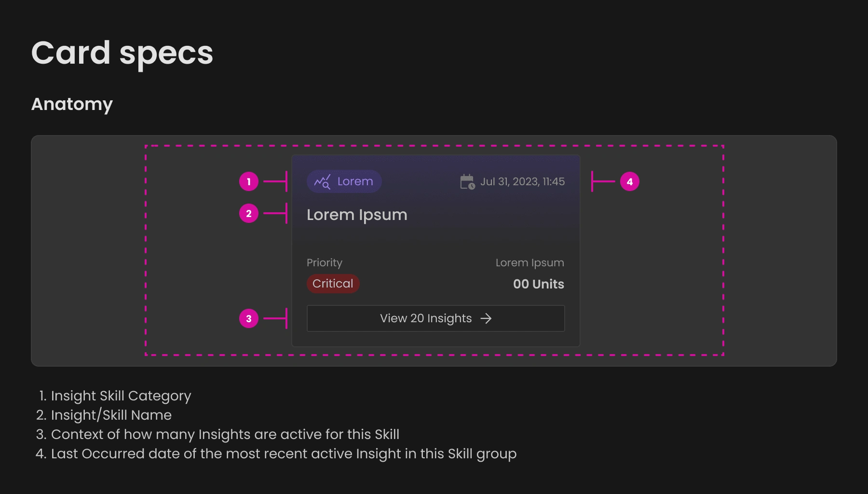Click legend item Insight Skill Category
Image resolution: width=868 pixels, height=494 pixels.
click(121, 396)
